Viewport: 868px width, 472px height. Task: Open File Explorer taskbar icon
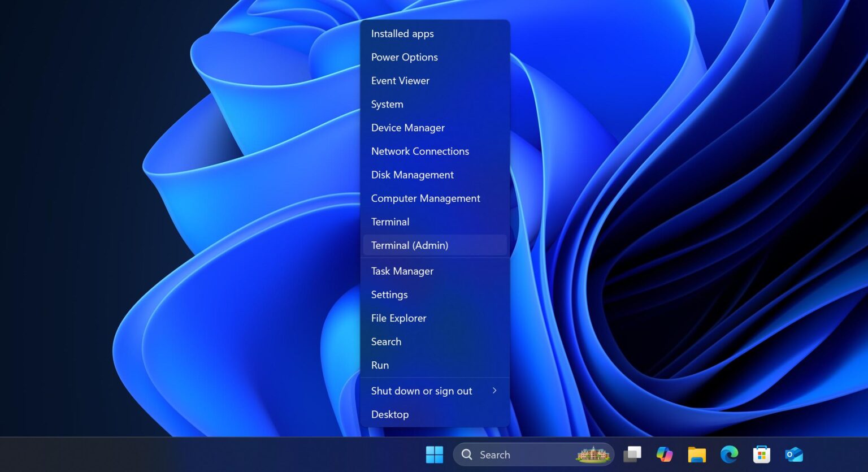697,454
